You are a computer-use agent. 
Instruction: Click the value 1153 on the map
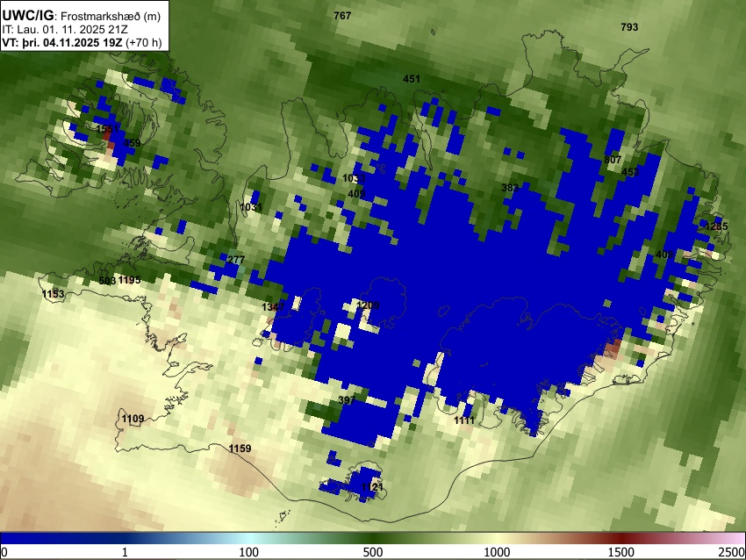(x=53, y=294)
